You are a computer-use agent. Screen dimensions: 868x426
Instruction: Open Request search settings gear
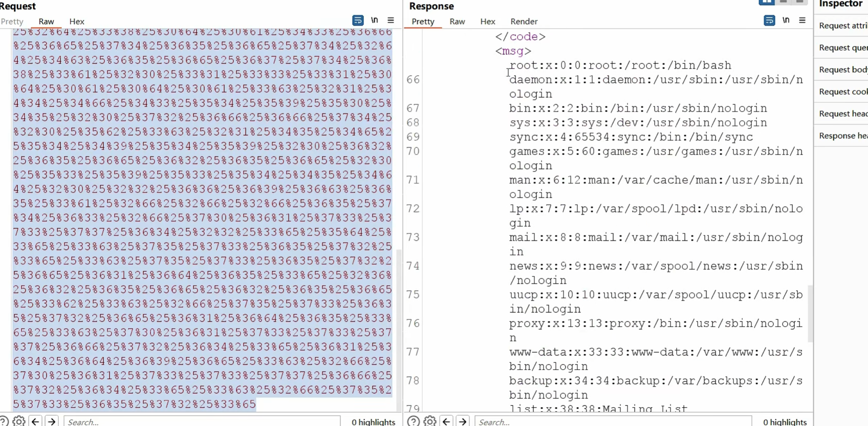point(19,421)
